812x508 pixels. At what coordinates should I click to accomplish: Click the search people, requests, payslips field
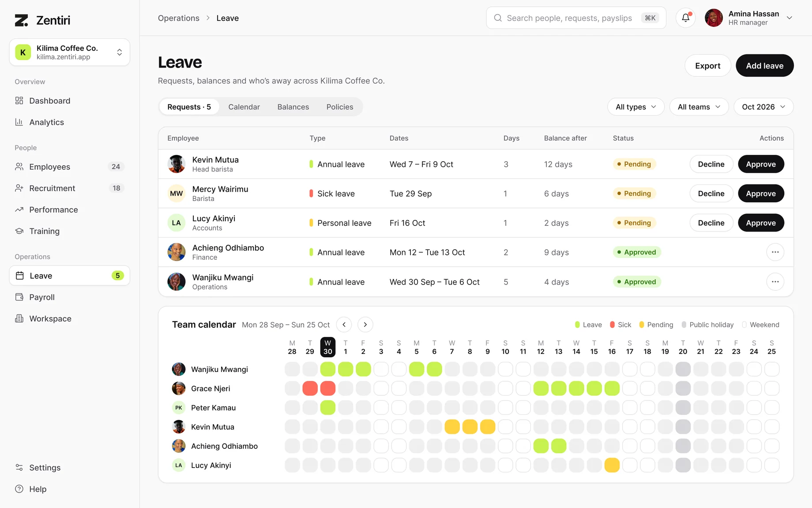576,18
